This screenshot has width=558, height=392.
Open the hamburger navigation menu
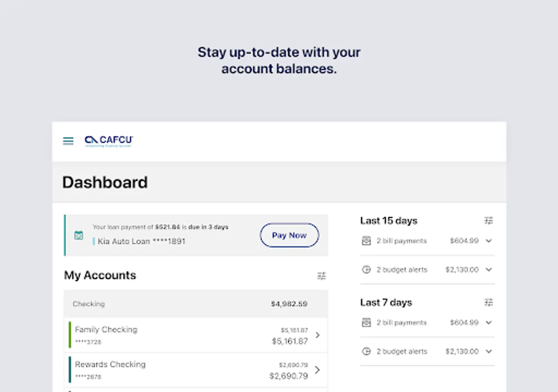click(68, 141)
